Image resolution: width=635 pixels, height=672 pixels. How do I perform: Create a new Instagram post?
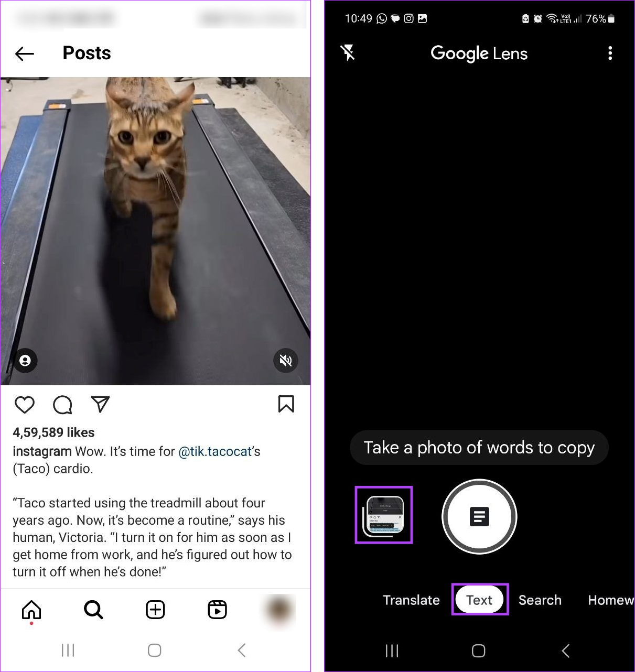click(155, 610)
